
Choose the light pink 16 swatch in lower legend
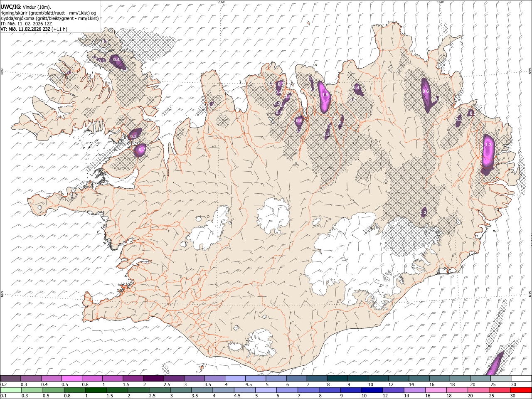(x=436, y=390)
